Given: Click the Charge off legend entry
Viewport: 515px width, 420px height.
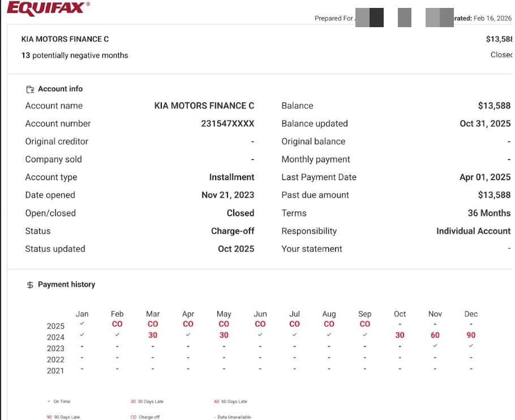Looking at the screenshot, I should [x=145, y=417].
